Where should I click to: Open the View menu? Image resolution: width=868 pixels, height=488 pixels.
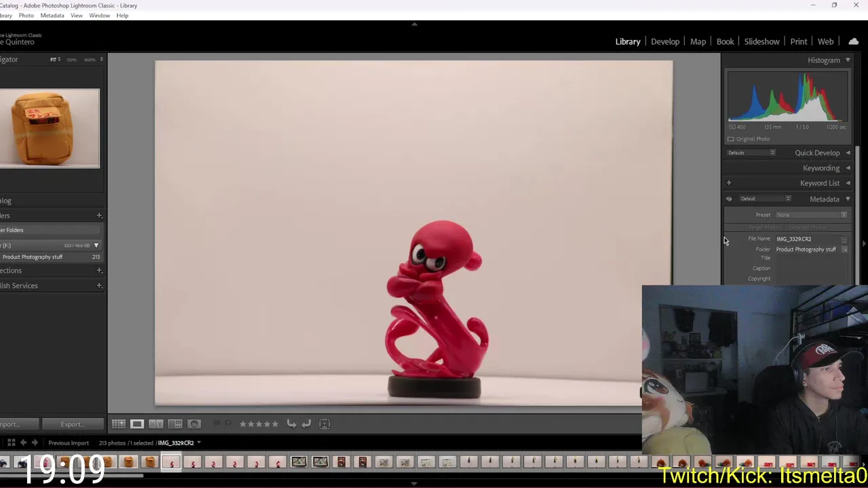tap(77, 16)
